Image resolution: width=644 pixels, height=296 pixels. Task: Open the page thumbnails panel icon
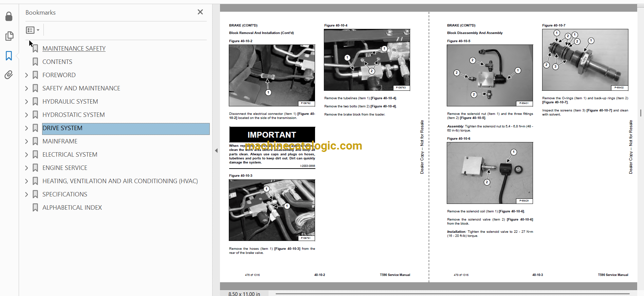[x=9, y=36]
